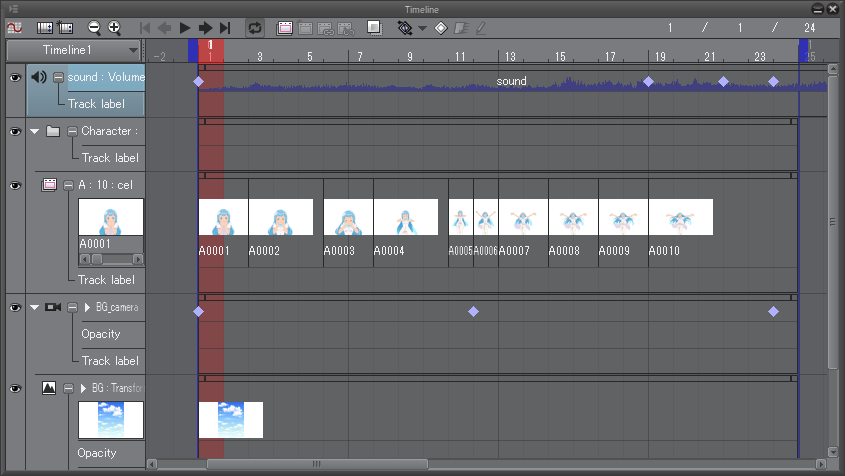Zoom out the timeline view

click(94, 28)
